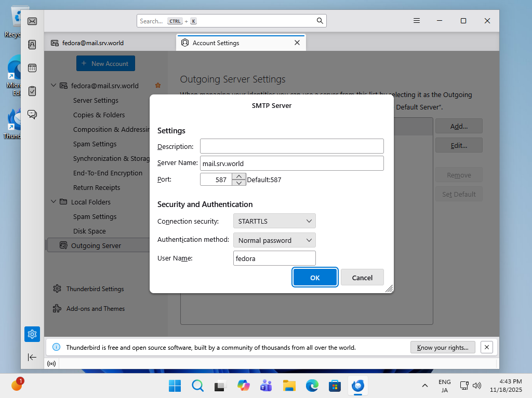Increase the port with the up stepper arrow

(239, 176)
